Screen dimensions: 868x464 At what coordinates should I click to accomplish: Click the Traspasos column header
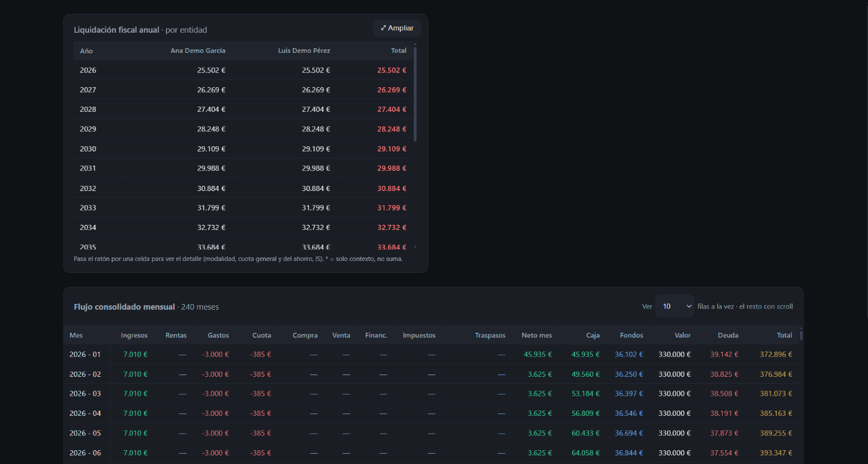click(490, 335)
